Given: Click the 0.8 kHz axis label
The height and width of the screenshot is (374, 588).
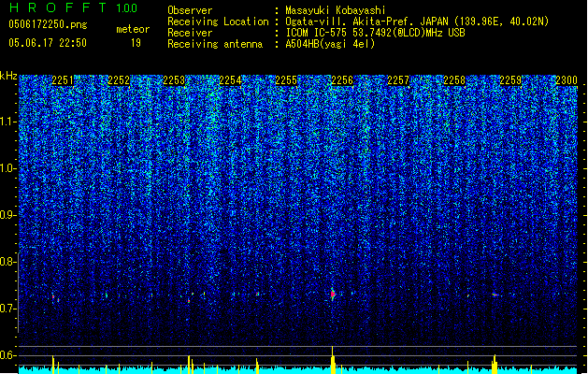Looking at the screenshot, I should (x=8, y=262).
